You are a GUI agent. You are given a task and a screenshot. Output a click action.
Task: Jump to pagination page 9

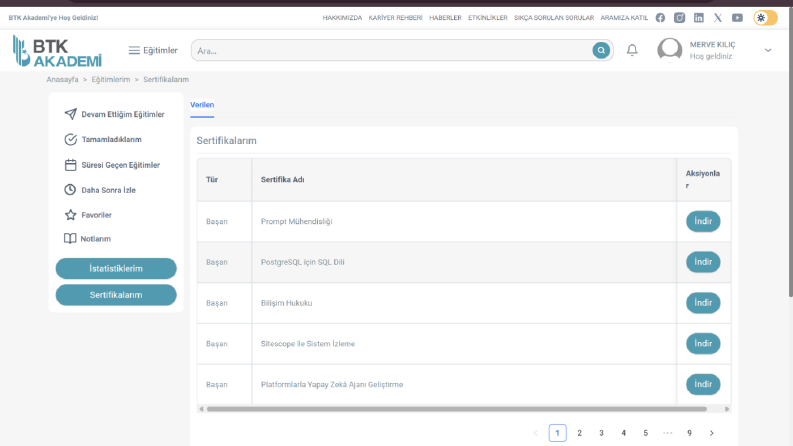coord(689,433)
